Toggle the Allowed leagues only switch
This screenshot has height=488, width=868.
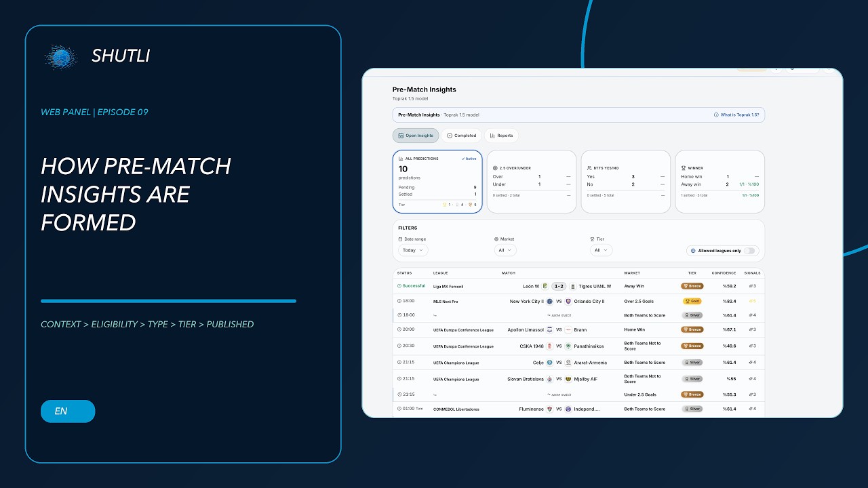tap(749, 251)
